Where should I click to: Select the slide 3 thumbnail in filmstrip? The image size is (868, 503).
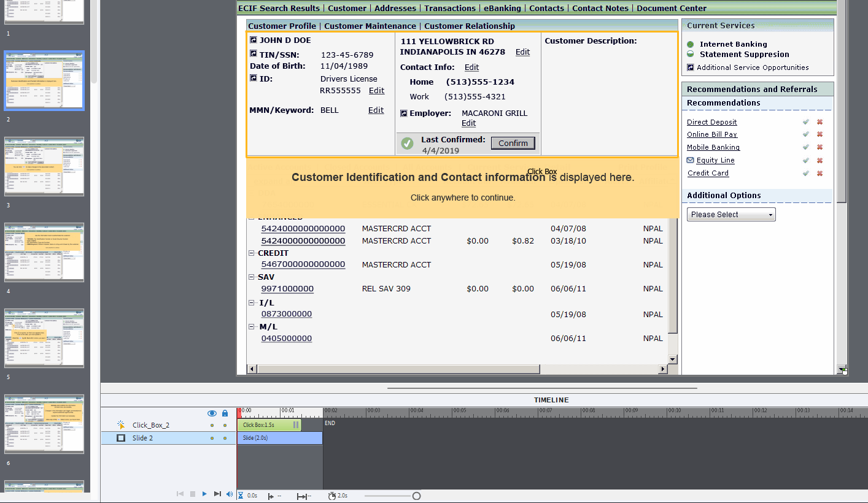point(44,166)
